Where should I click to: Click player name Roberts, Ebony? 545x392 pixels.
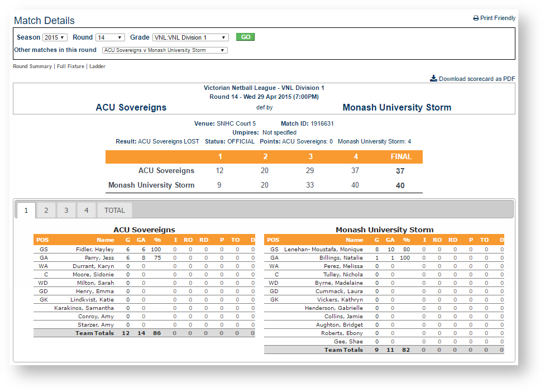pyautogui.click(x=342, y=333)
